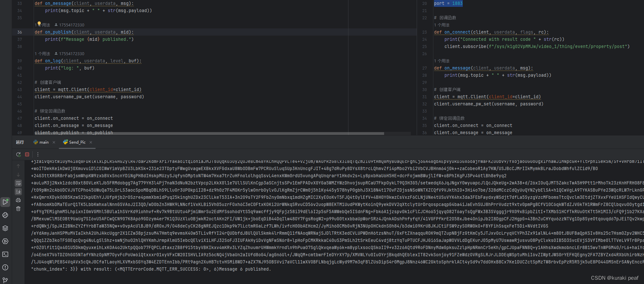Image resolution: width=644 pixels, height=284 pixels.
Task: Jump up the stack trace
Action: [18, 166]
